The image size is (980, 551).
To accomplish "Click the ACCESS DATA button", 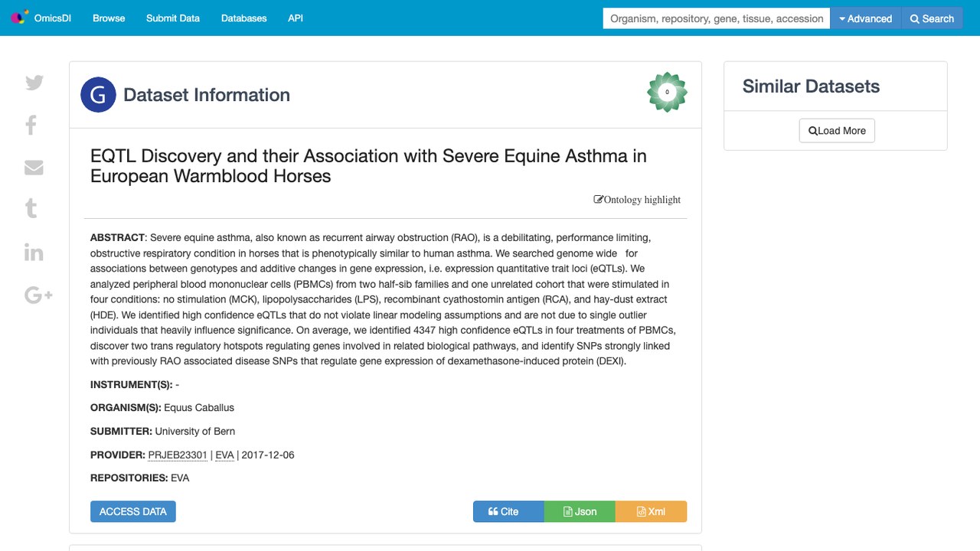I will pos(133,511).
